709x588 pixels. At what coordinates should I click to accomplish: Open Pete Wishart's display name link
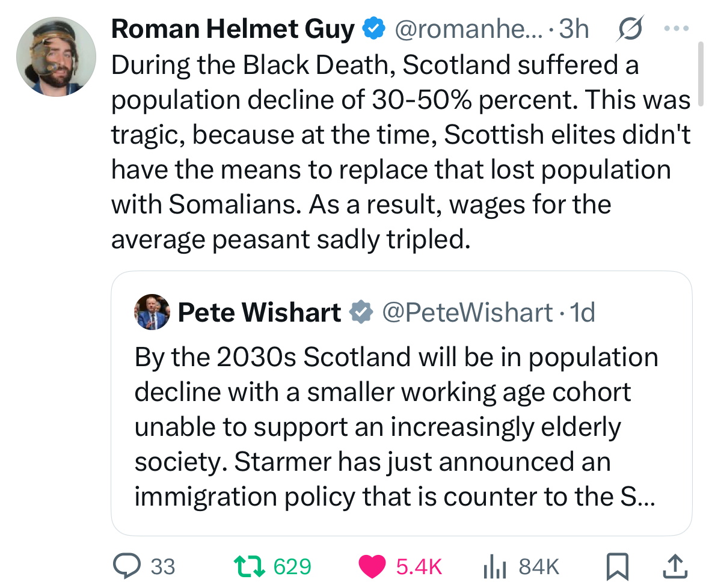259,312
